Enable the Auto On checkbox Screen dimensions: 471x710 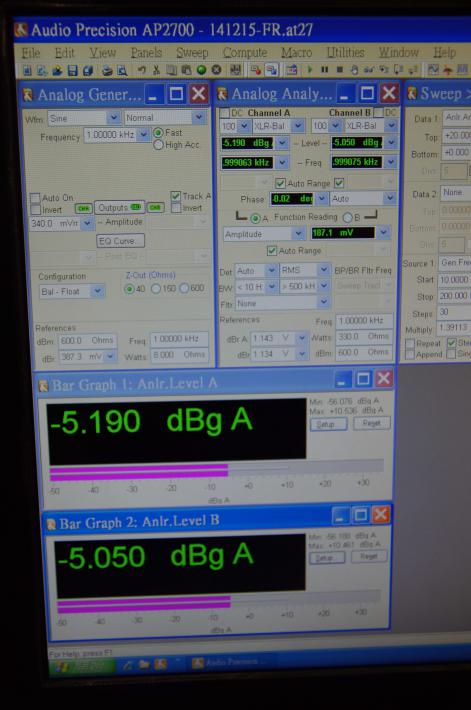(x=35, y=198)
